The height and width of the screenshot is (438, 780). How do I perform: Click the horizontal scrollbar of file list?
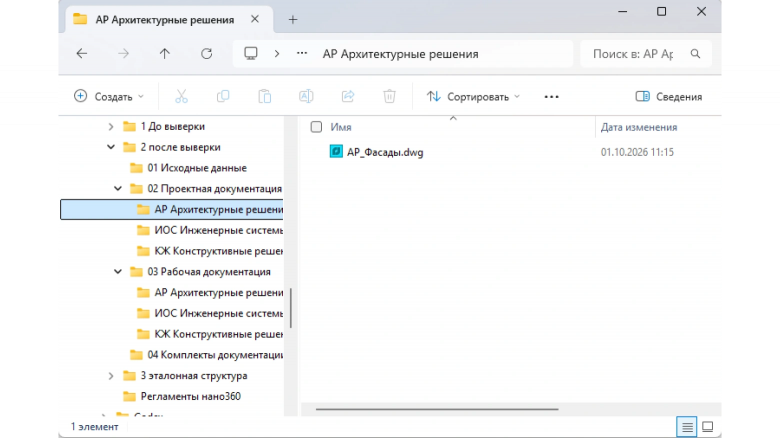click(x=437, y=409)
